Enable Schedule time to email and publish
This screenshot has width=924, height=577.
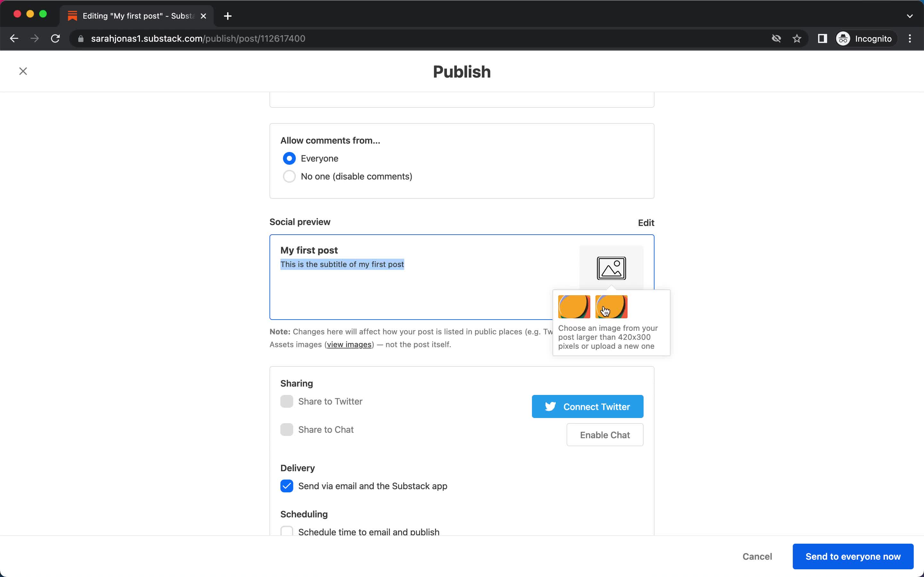[x=286, y=532]
